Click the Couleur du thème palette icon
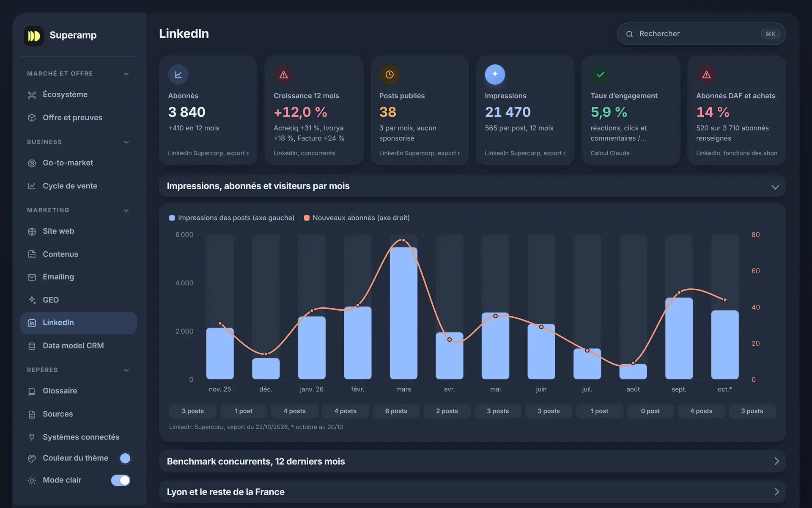This screenshot has height=508, width=812. pos(32,458)
